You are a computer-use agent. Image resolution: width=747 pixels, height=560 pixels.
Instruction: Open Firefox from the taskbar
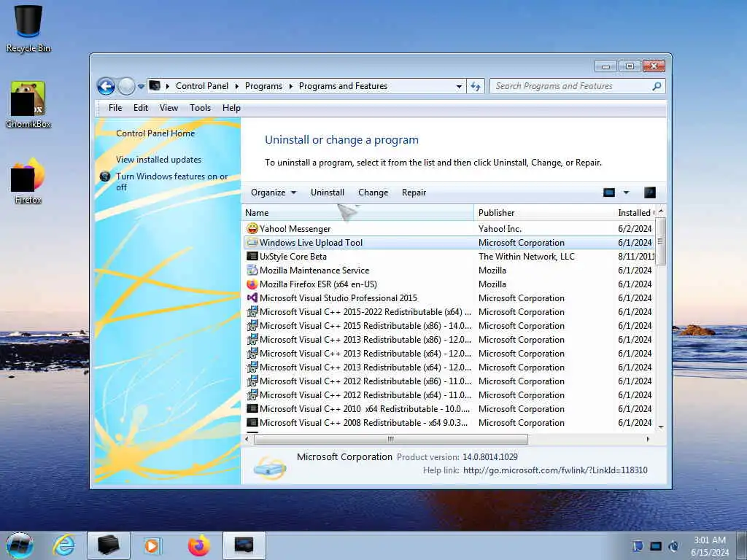[198, 545]
